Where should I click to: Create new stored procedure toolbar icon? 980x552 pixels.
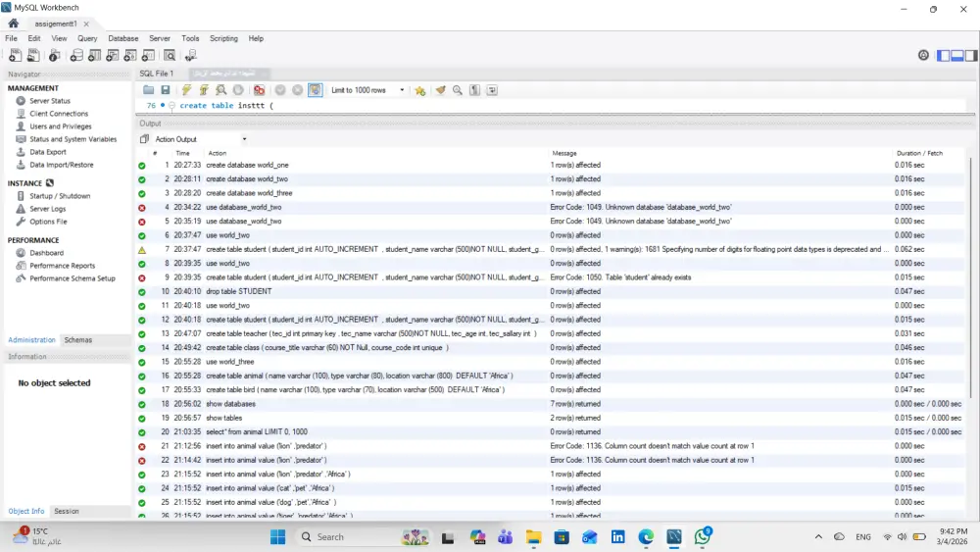point(130,56)
